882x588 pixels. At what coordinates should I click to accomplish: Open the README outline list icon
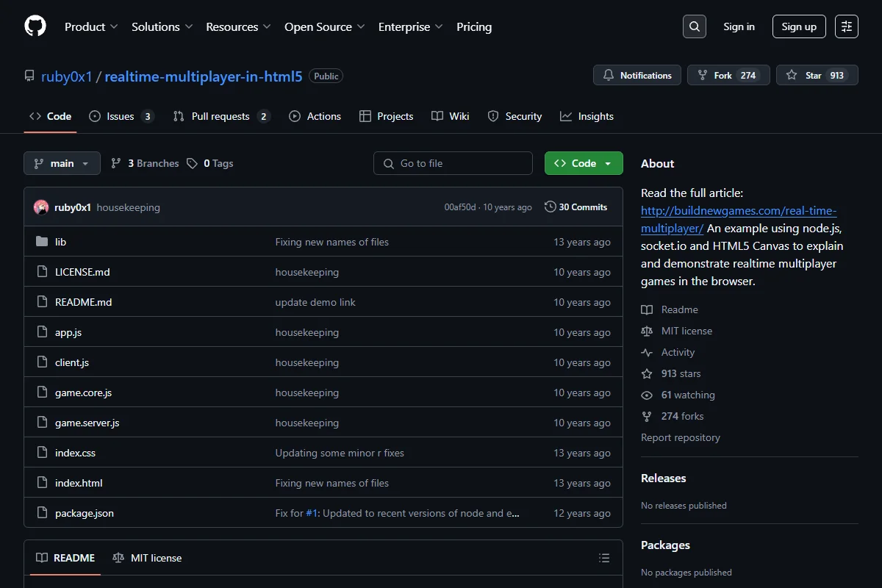click(604, 558)
